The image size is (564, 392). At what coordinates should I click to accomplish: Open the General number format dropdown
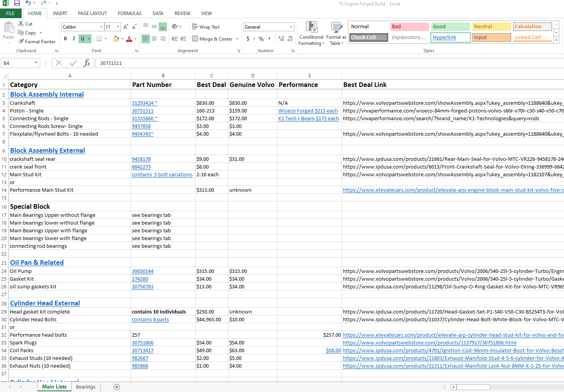click(291, 27)
